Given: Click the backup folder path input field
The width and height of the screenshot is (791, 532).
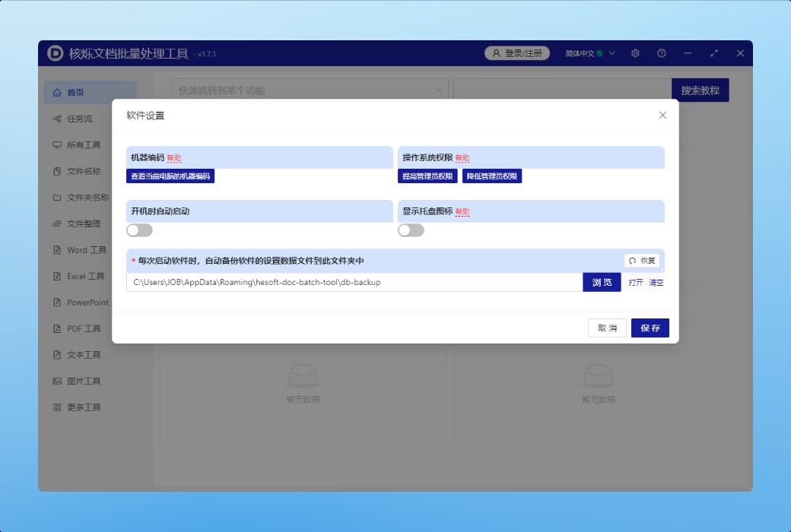Looking at the screenshot, I should pyautogui.click(x=354, y=283).
